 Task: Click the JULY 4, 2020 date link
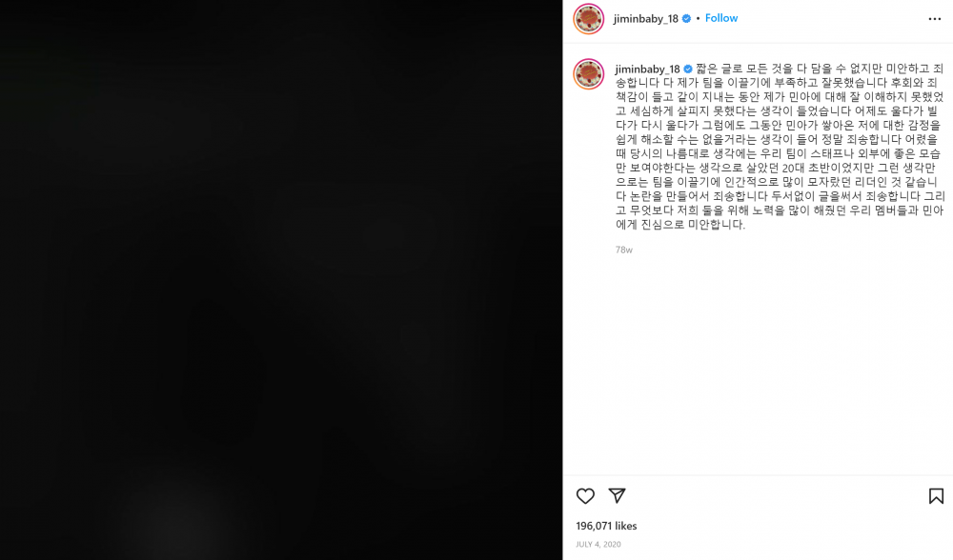598,544
